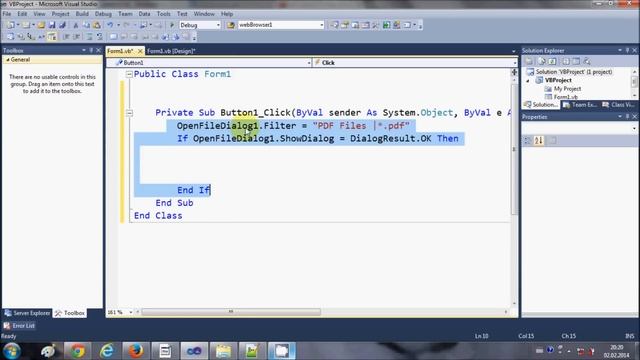
Task: Open the Windows Start menu
Action: tap(11, 351)
